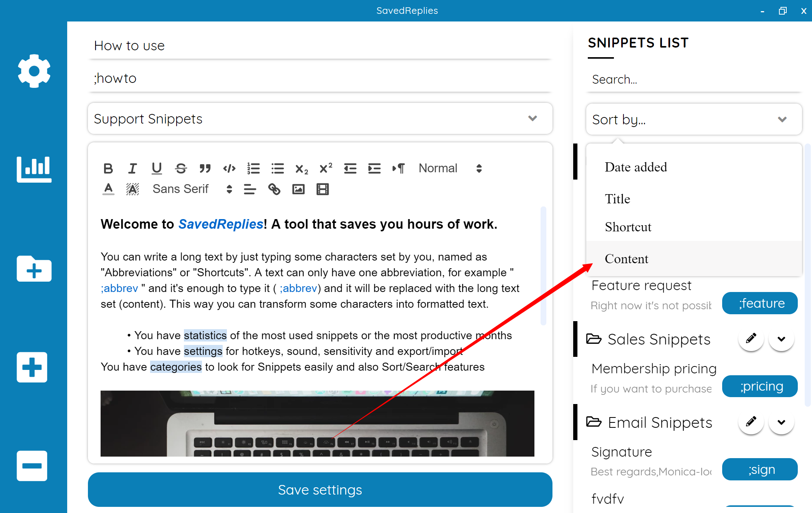
Task: Toggle right-to-left text direction
Action: coord(399,168)
